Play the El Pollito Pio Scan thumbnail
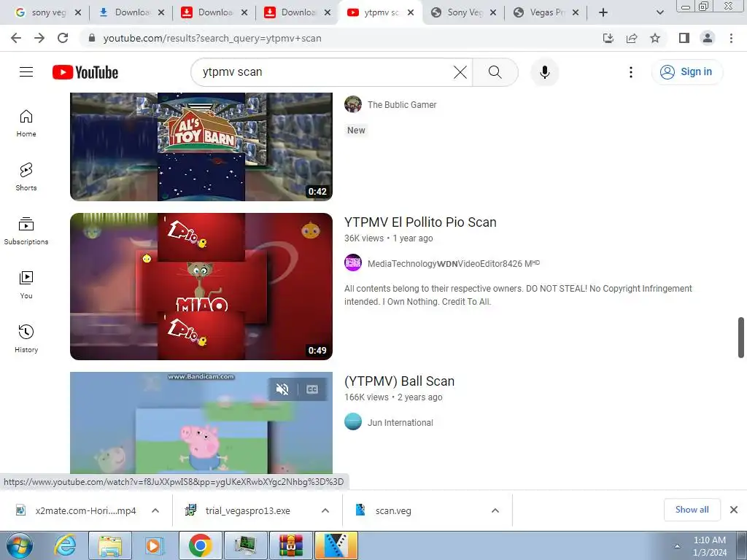 [x=201, y=286]
